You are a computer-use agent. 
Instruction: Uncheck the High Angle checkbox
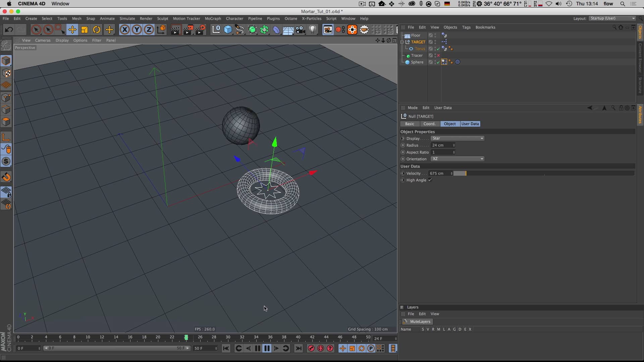click(430, 180)
